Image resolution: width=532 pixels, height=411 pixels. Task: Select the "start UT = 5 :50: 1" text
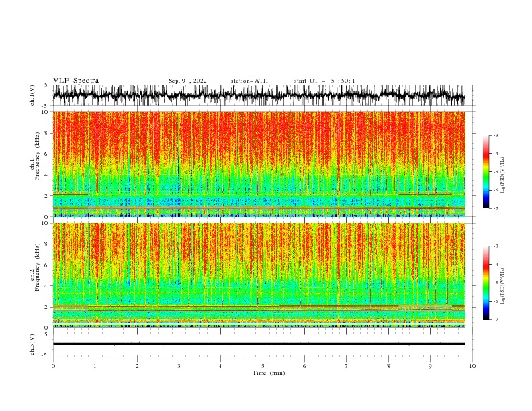coord(324,81)
